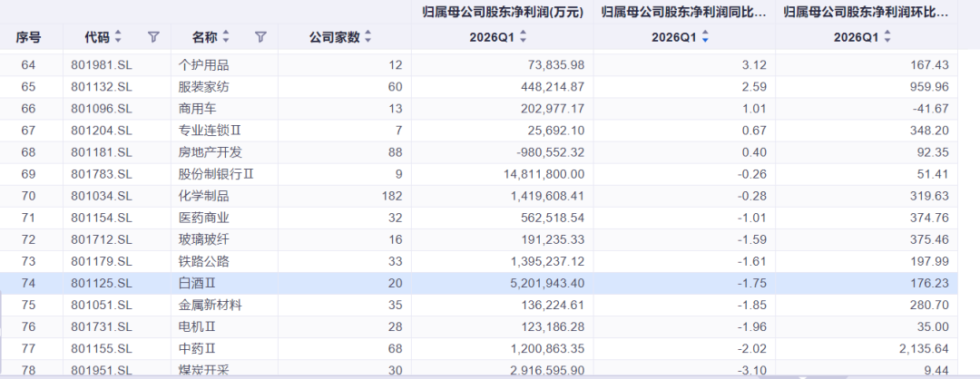
Task: Click net profit value 448,214.87
Action: click(554, 87)
